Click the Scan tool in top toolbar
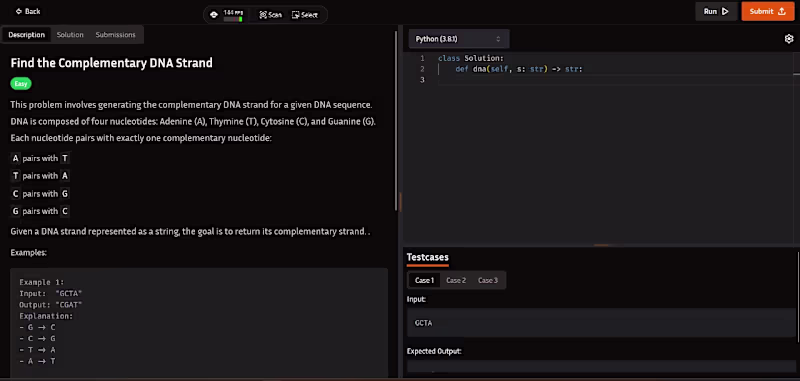Viewport: 800px width, 381px height. [270, 15]
